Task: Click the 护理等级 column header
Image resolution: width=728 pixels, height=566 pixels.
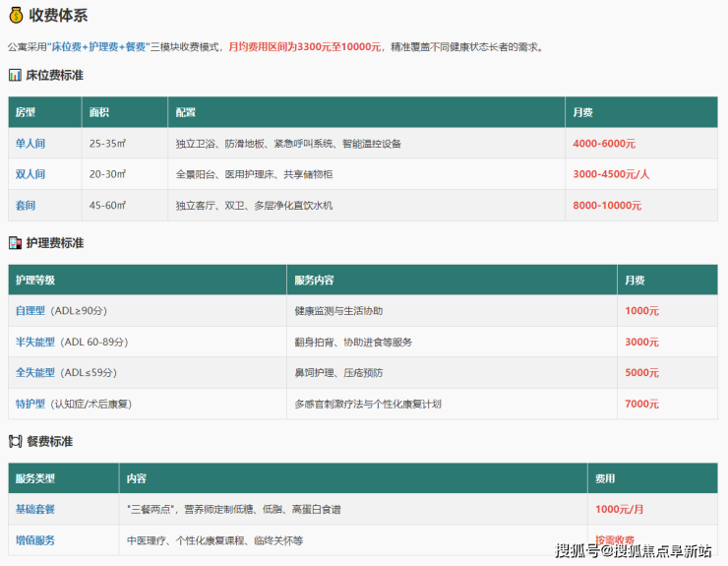Action: pos(35,281)
